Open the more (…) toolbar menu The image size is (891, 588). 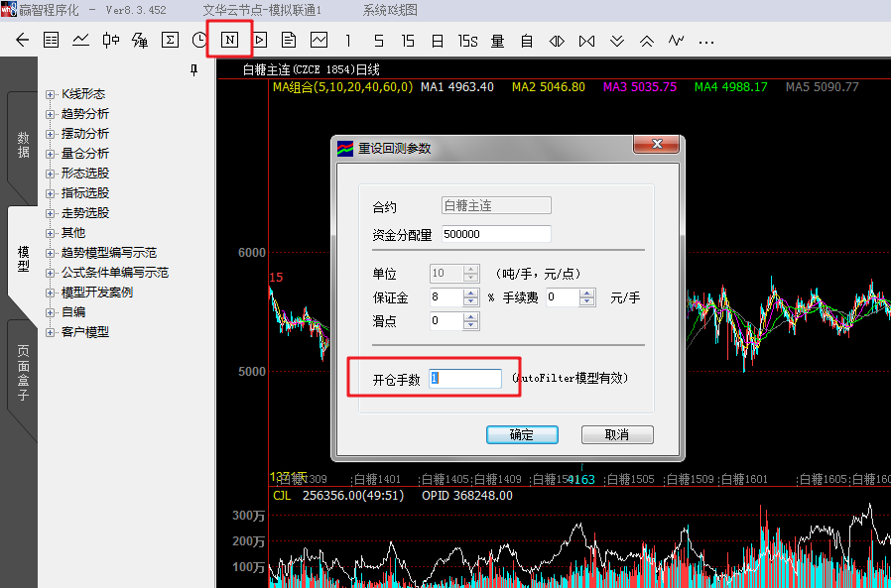pos(706,41)
